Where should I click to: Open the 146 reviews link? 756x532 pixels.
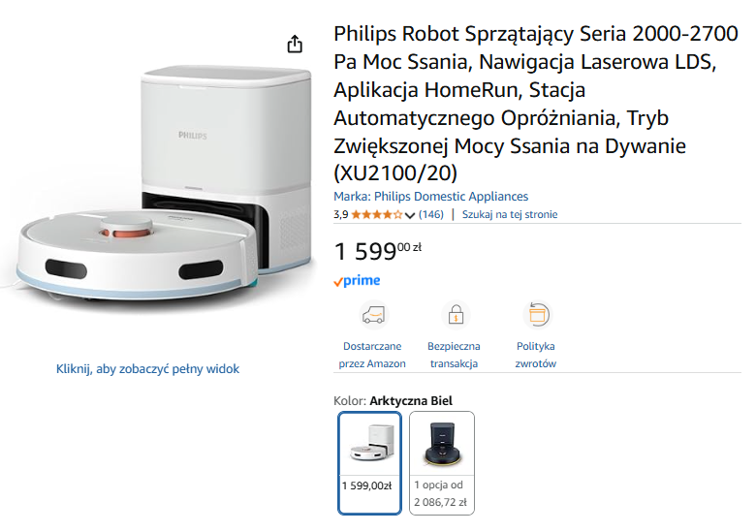430,214
